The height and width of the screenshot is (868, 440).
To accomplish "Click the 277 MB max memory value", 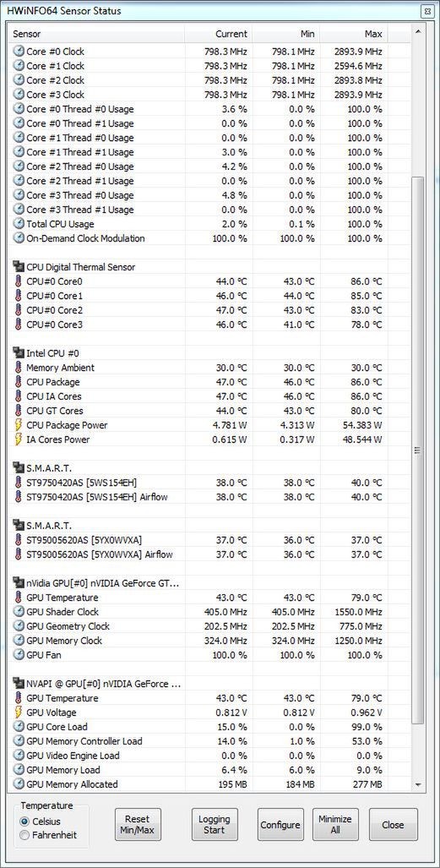I will click(367, 785).
